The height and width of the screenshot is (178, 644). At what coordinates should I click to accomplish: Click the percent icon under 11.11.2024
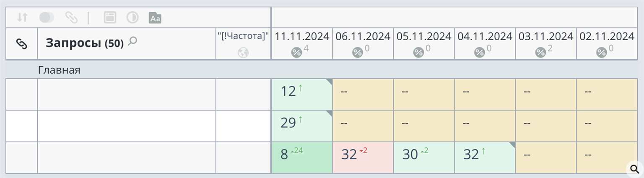click(297, 53)
